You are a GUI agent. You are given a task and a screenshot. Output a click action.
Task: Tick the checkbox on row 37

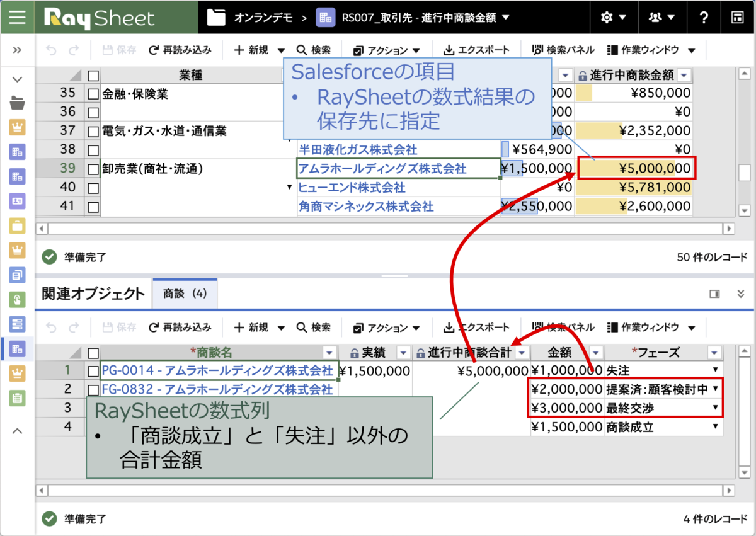point(93,131)
